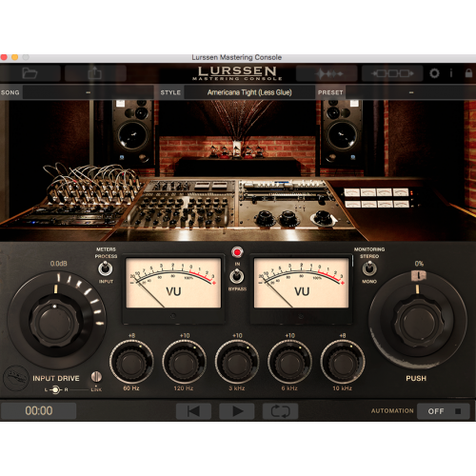The width and height of the screenshot is (476, 476).
Task: Open the Song selector dropdown
Action: [x=89, y=92]
